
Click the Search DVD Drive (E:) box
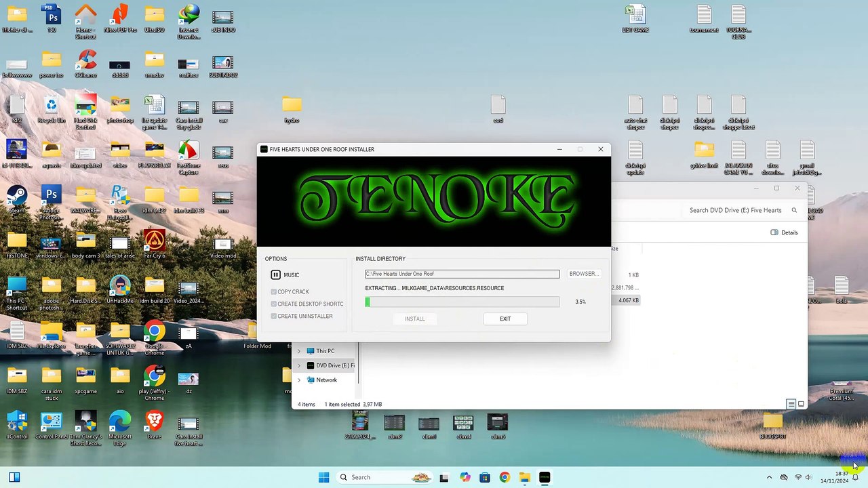tap(735, 210)
